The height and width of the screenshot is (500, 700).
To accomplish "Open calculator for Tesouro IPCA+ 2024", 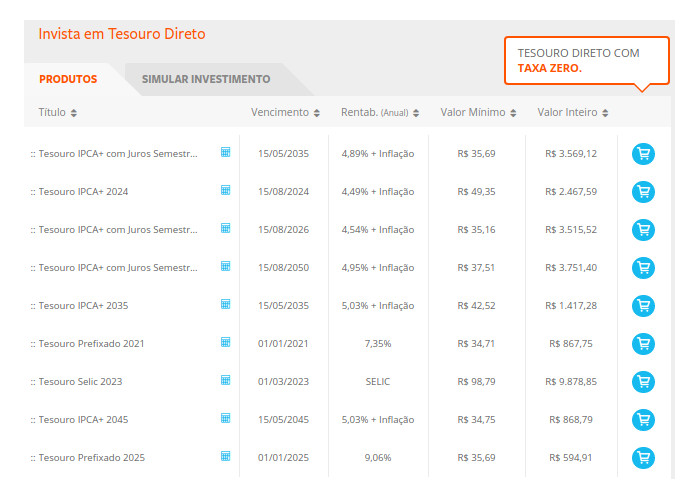I will pos(226,190).
